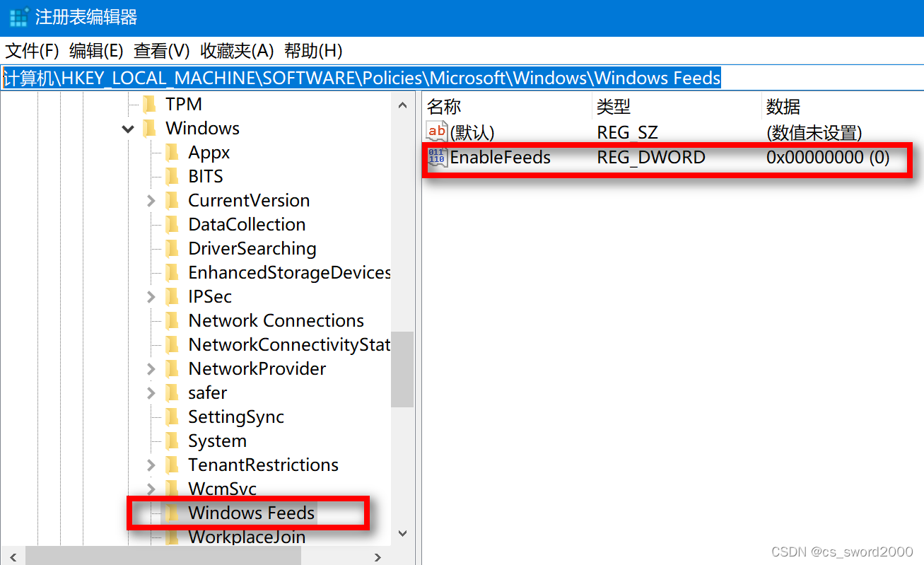This screenshot has width=924, height=565.
Task: Select the Network Connections key
Action: (276, 321)
